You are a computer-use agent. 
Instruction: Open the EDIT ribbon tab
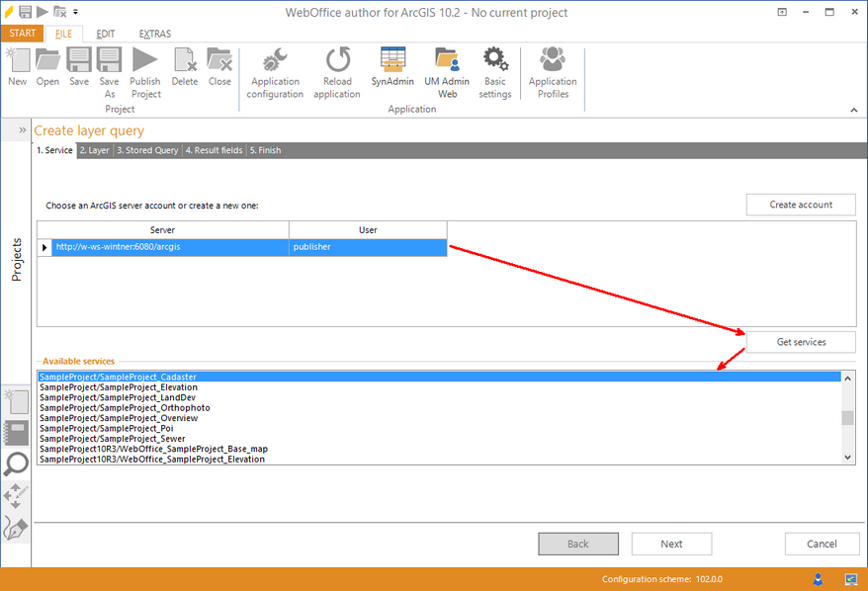coord(105,33)
